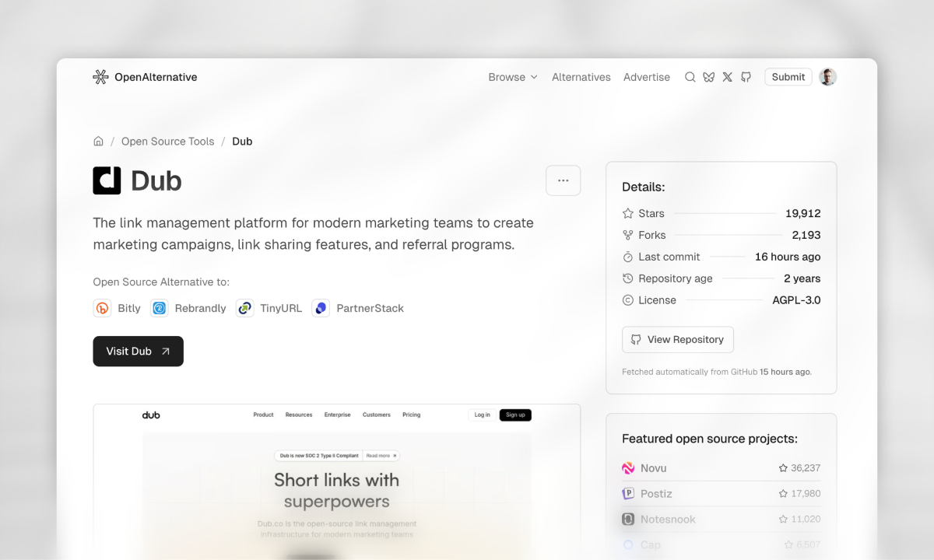This screenshot has height=560, width=934.
Task: Click the user avatar picture
Action: coord(828,77)
